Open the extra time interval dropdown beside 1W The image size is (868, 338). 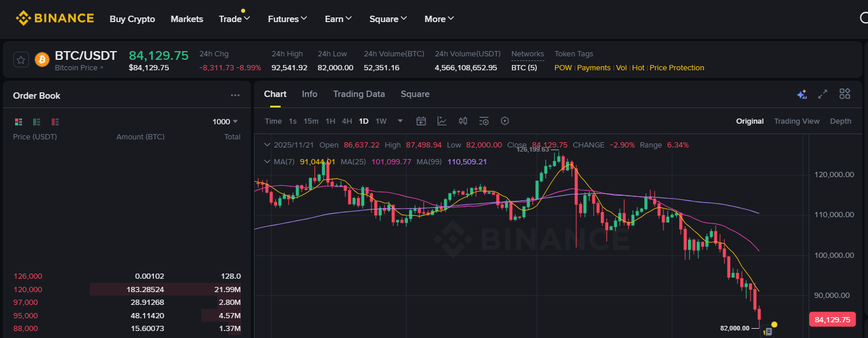(400, 121)
